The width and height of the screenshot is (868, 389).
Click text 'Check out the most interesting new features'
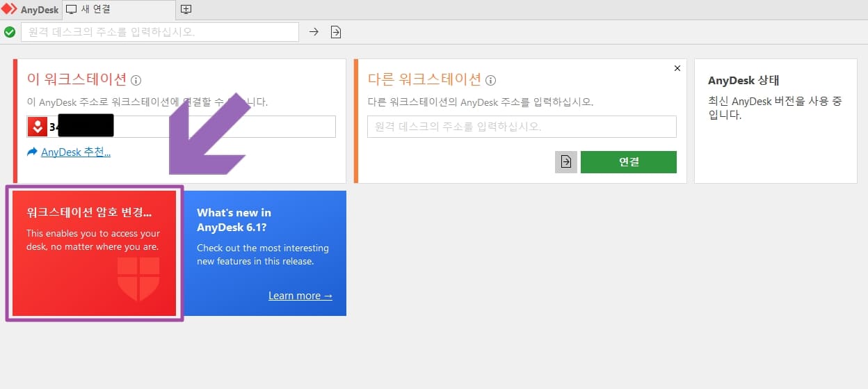coord(263,255)
